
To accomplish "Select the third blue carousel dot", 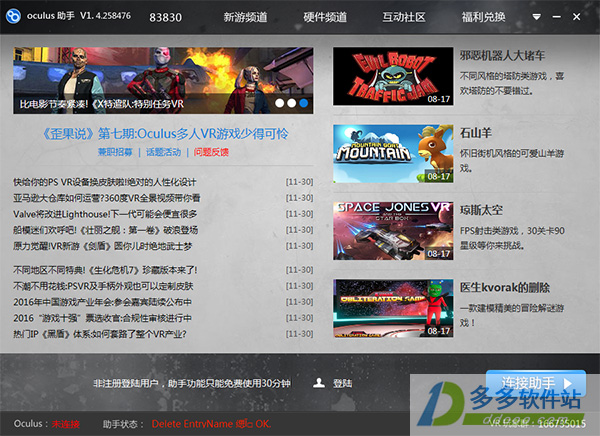I will click(303, 103).
